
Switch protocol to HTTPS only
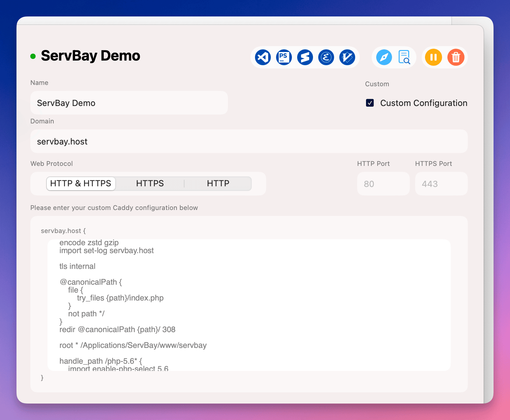tap(150, 183)
